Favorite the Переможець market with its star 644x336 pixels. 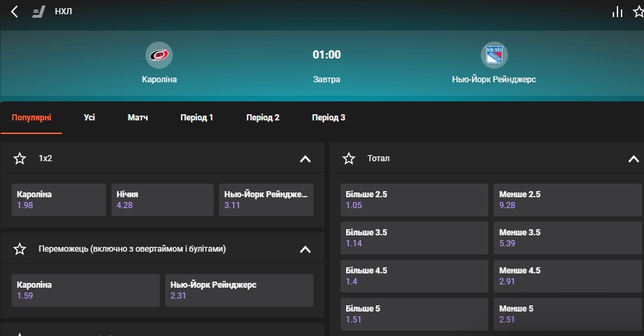[20, 249]
